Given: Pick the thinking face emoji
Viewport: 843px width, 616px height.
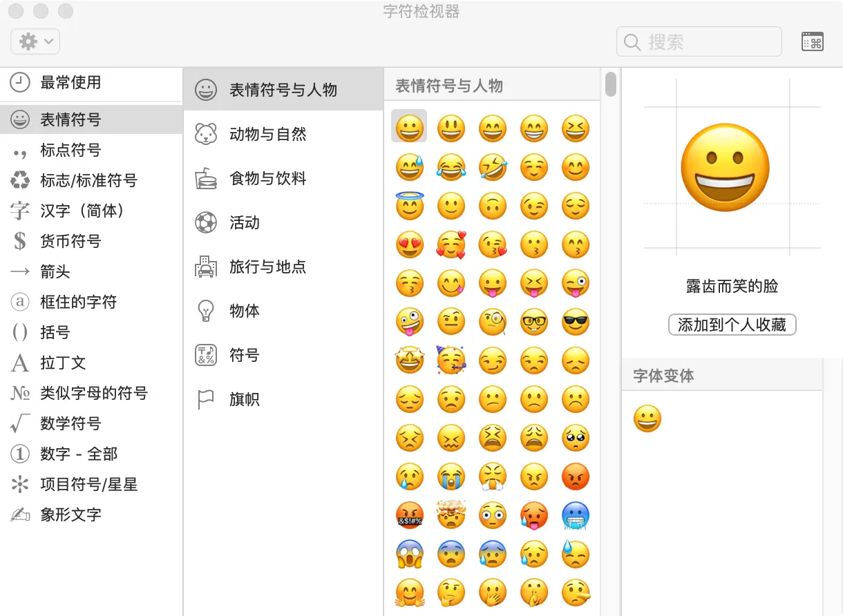Looking at the screenshot, I should click(451, 592).
